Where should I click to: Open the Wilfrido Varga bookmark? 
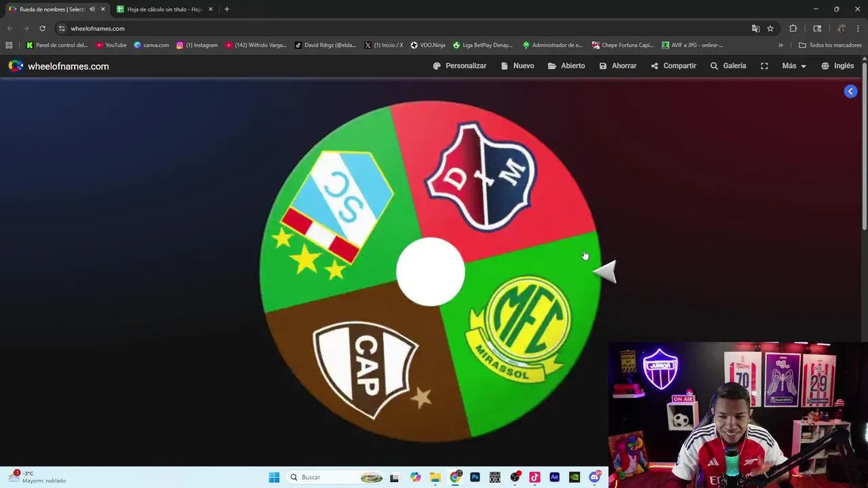coord(256,45)
